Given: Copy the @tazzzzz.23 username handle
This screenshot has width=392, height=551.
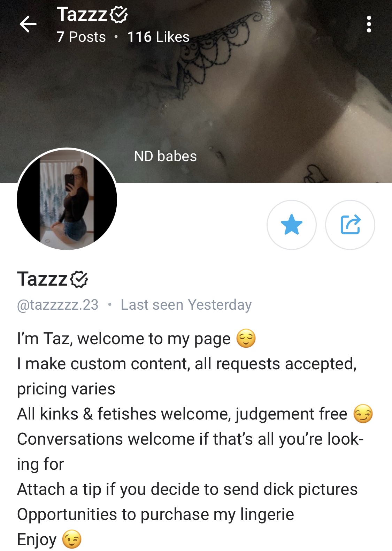Looking at the screenshot, I should pyautogui.click(x=58, y=305).
